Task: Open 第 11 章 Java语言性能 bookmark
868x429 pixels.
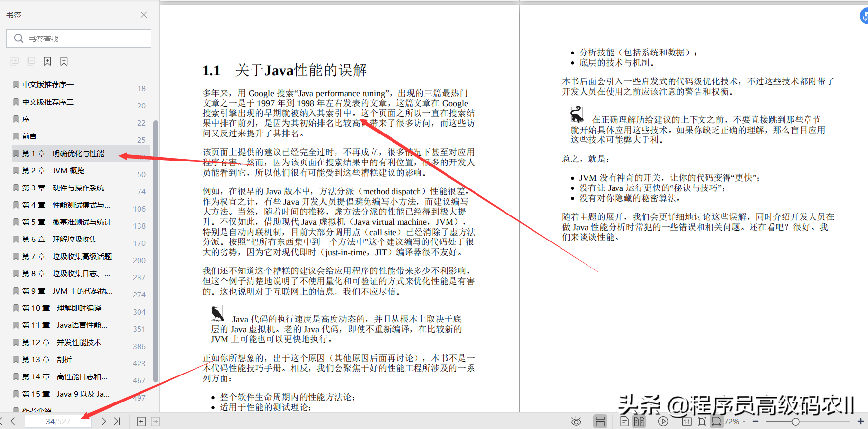Action: (x=64, y=325)
